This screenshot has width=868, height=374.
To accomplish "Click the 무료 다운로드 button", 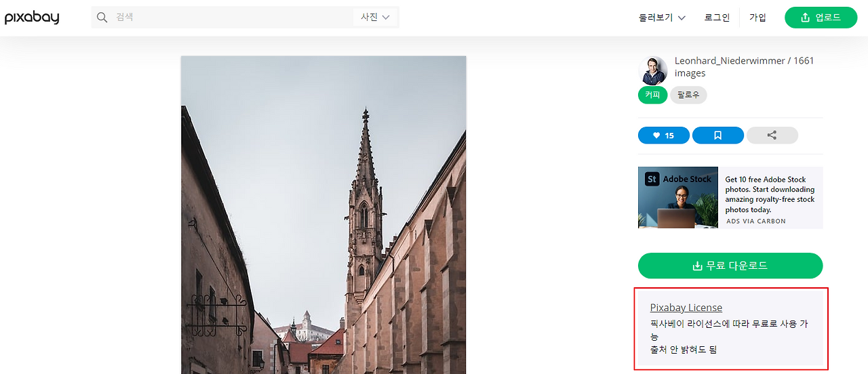I will 730,266.
